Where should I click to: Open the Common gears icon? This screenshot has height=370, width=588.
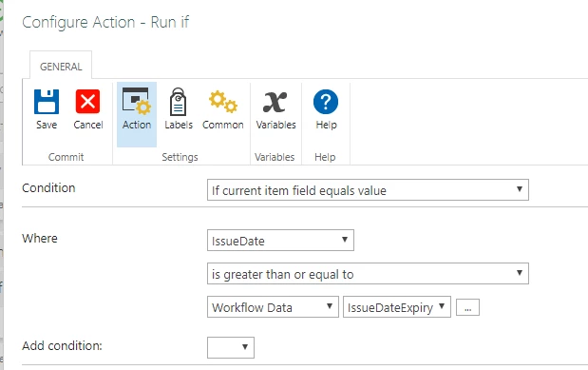click(x=223, y=102)
